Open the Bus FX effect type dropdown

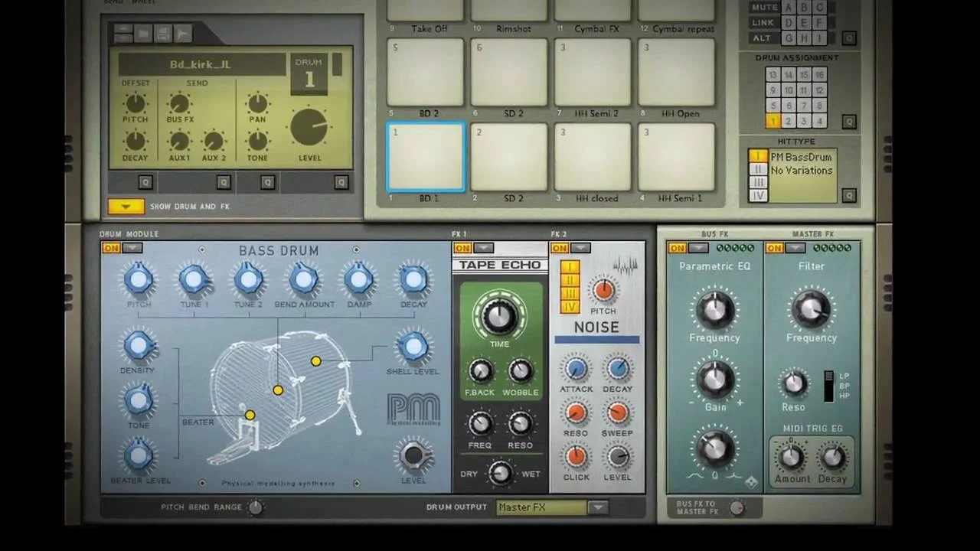click(697, 248)
